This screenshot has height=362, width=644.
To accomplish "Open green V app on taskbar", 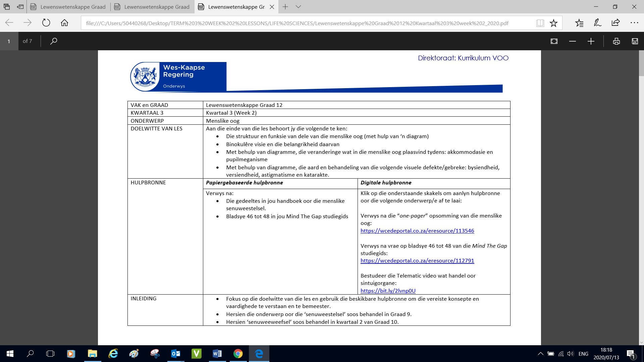I will (196, 354).
